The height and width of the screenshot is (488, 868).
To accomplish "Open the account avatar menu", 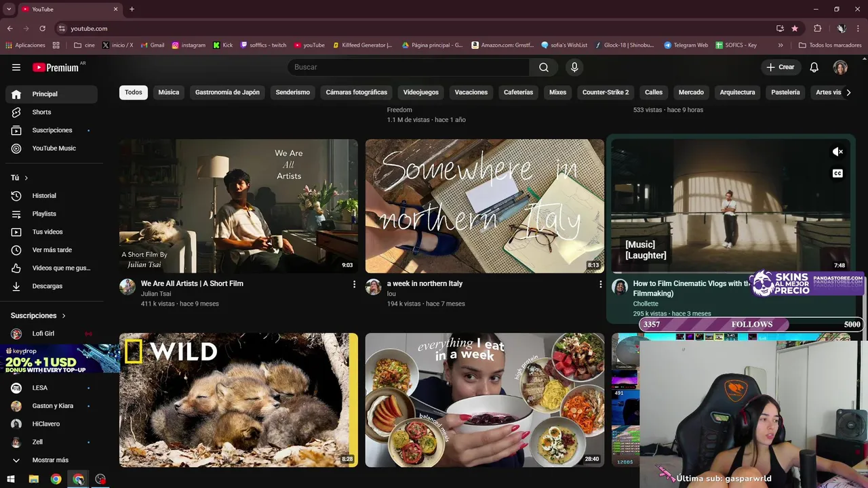I will pos(840,67).
